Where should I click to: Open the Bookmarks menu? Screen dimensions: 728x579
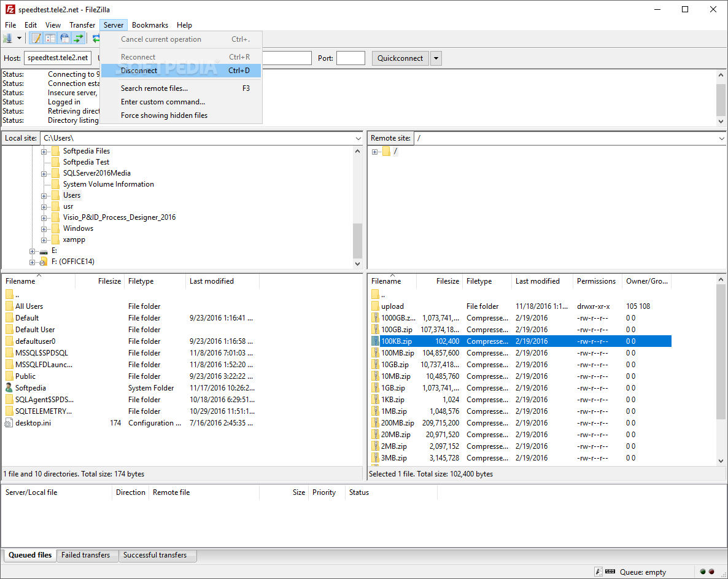click(x=150, y=25)
